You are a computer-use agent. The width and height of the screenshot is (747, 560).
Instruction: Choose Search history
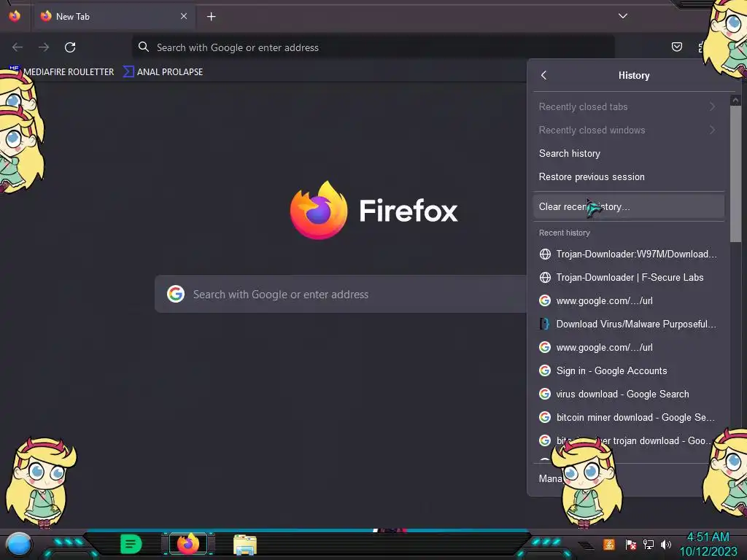point(628,153)
